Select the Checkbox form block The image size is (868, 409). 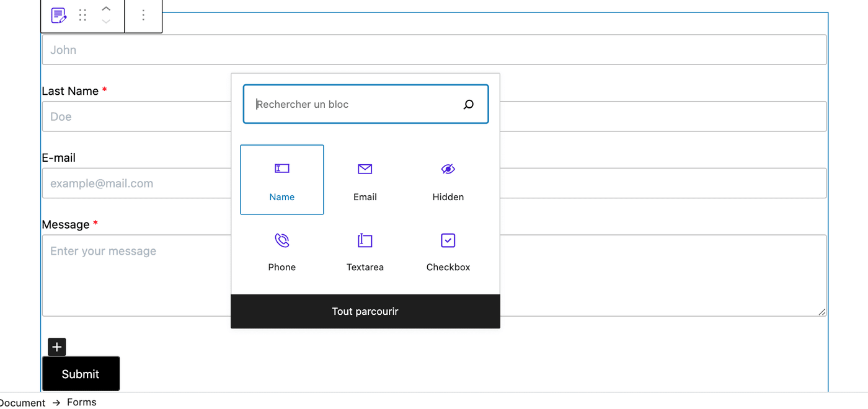coord(448,251)
